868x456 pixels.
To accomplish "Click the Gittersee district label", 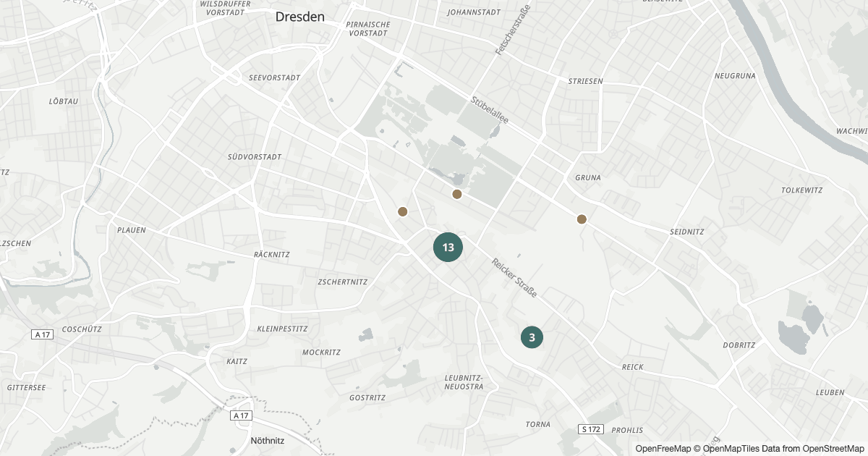I will (x=26, y=388).
